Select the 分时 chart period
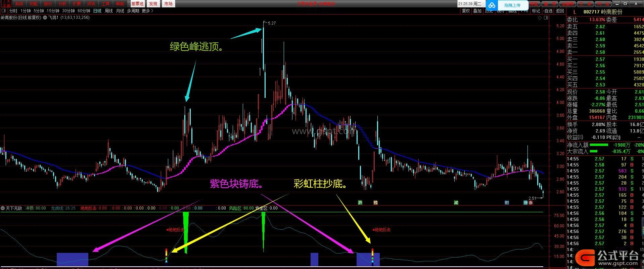Image resolution: width=644 pixels, height=269 pixels. (13, 11)
